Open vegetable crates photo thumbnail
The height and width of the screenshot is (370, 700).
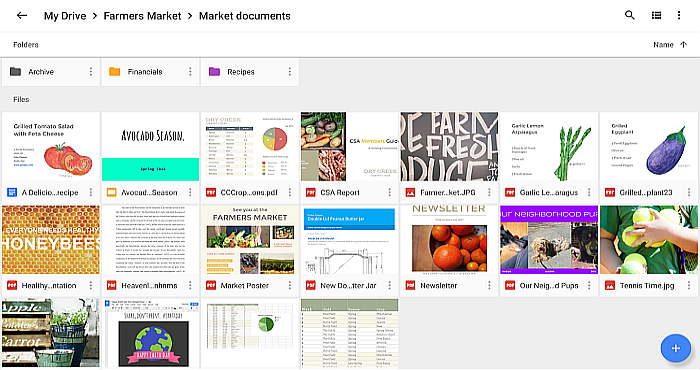click(x=51, y=333)
